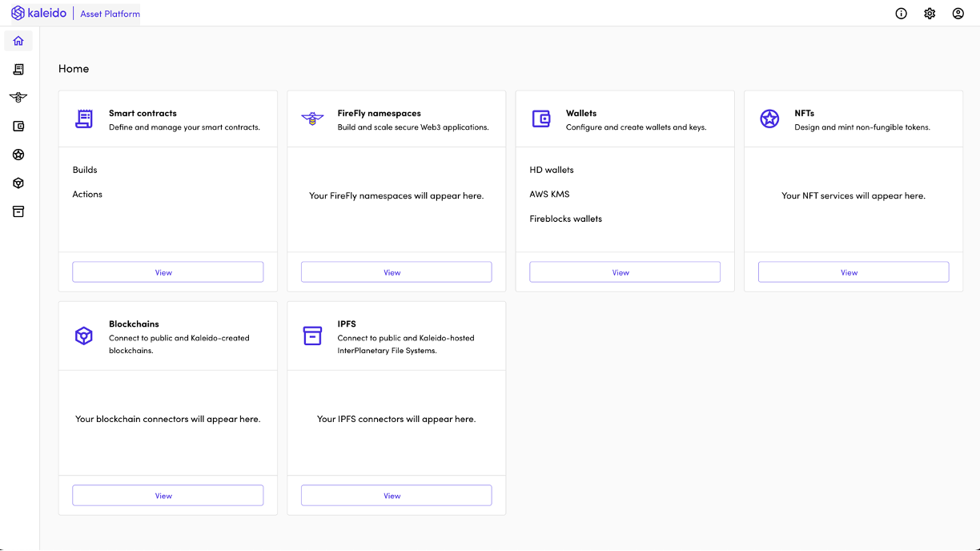Open Fireblocks wallets from the Wallets card
980x551 pixels.
(x=566, y=218)
